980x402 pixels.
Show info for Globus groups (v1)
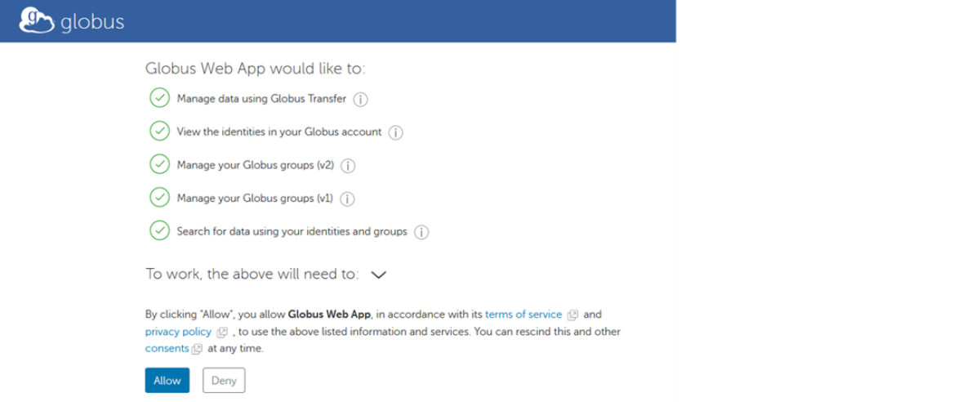coord(347,199)
